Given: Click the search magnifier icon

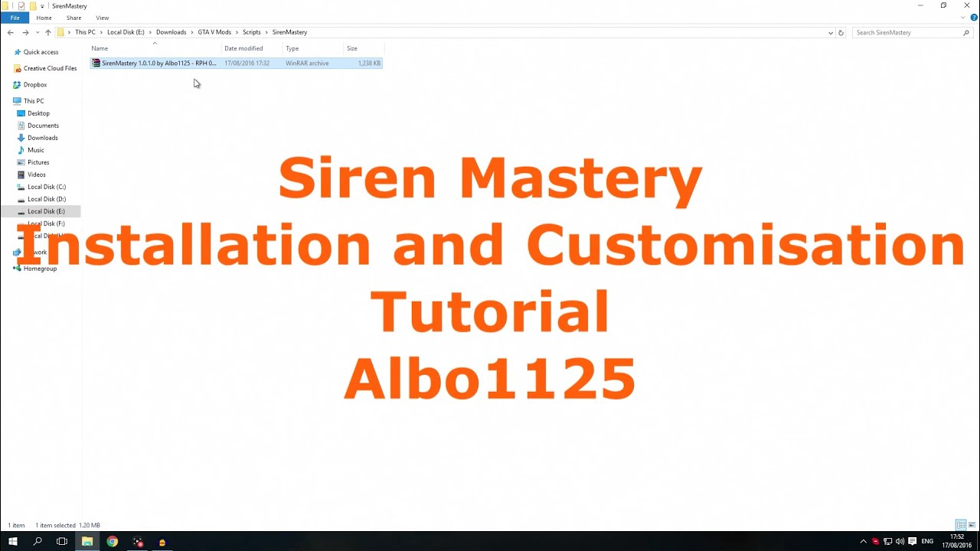Looking at the screenshot, I should point(966,32).
